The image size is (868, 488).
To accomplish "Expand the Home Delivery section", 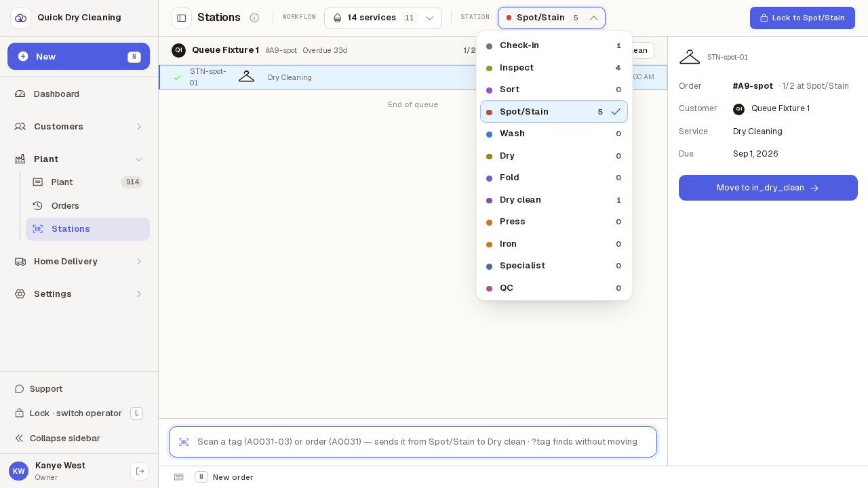I will coord(79,261).
